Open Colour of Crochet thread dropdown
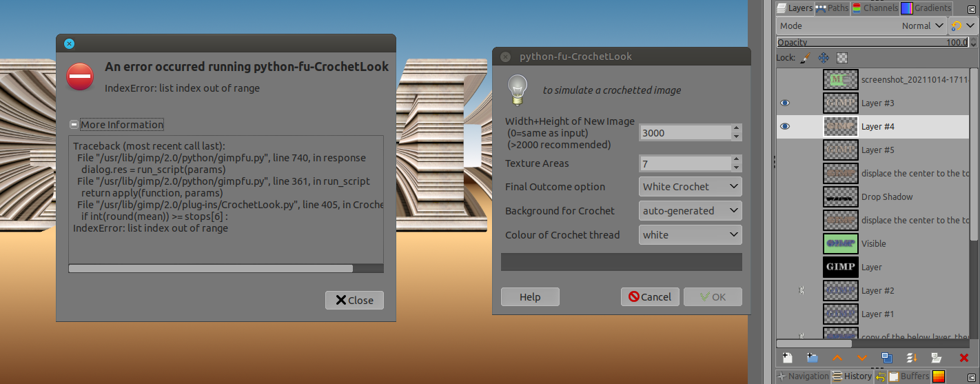The image size is (980, 384). point(690,234)
